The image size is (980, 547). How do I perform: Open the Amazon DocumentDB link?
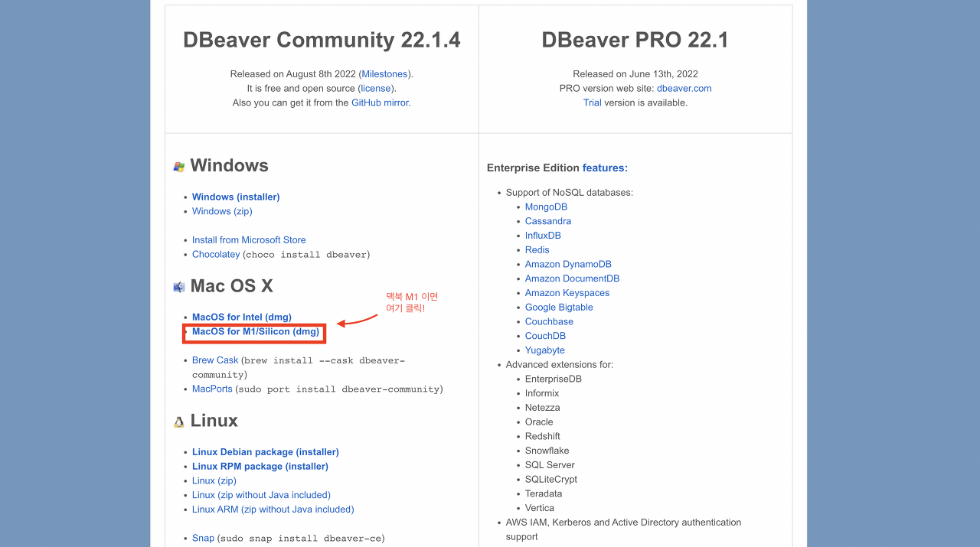point(573,279)
